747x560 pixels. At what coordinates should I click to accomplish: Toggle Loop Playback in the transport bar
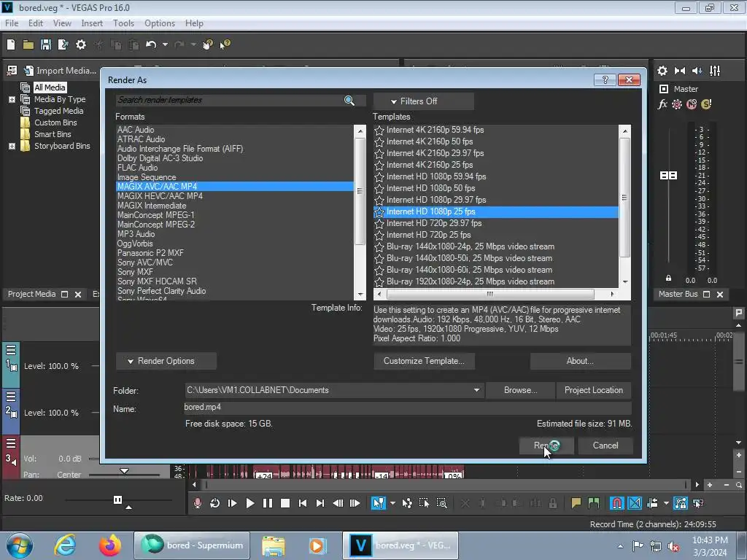215,503
